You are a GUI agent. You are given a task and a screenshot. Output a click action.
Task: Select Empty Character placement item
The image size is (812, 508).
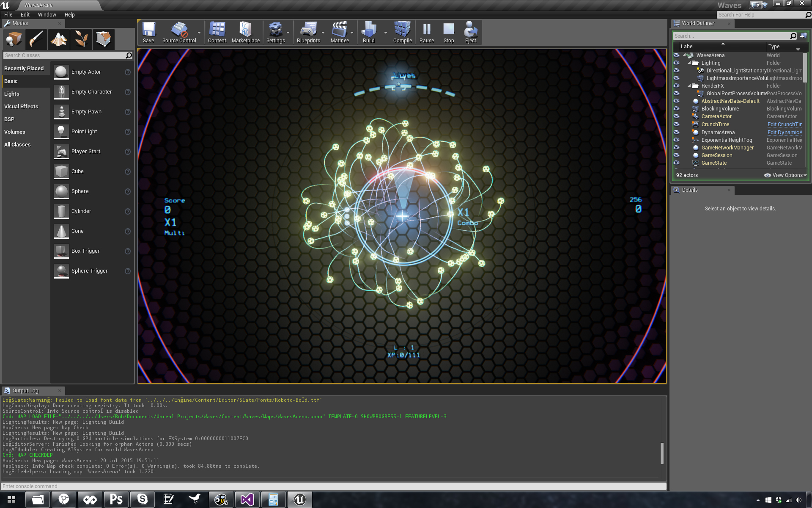tap(93, 92)
